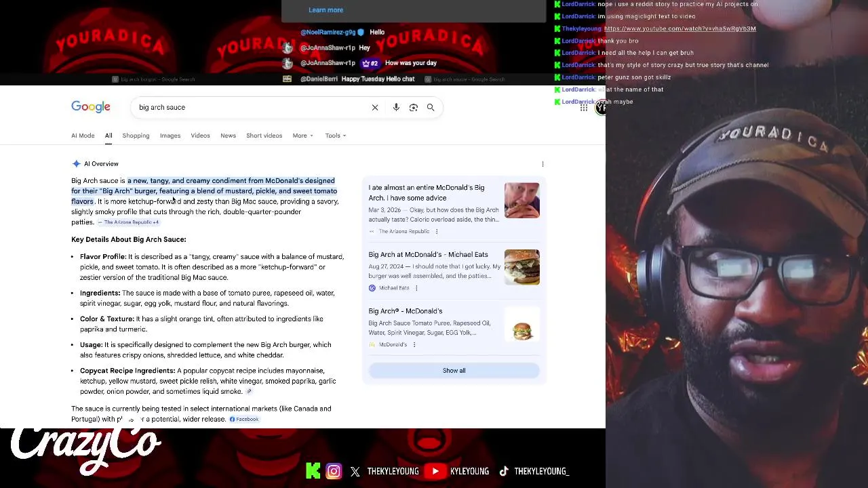Click the Michael Eats burger photo thumbnail
Image resolution: width=868 pixels, height=488 pixels.
click(522, 267)
